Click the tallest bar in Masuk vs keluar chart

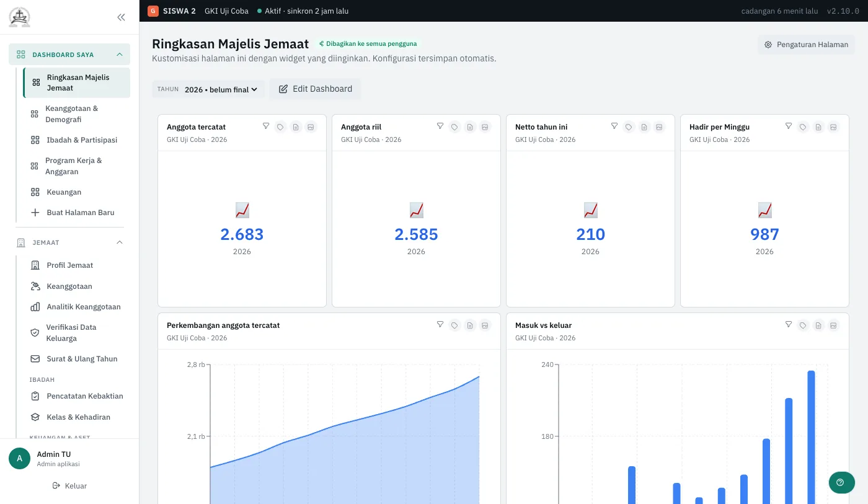[x=811, y=437]
